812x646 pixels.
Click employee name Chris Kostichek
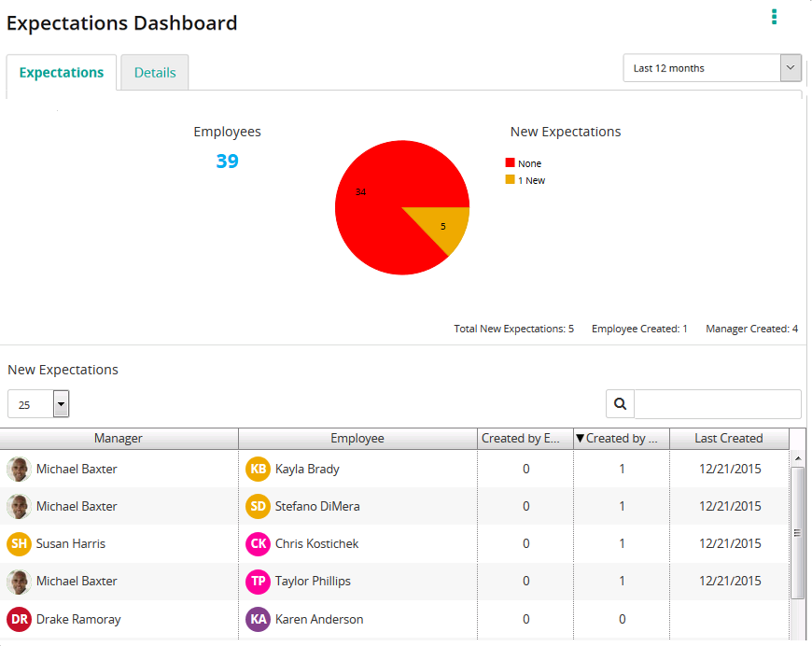[x=317, y=543]
